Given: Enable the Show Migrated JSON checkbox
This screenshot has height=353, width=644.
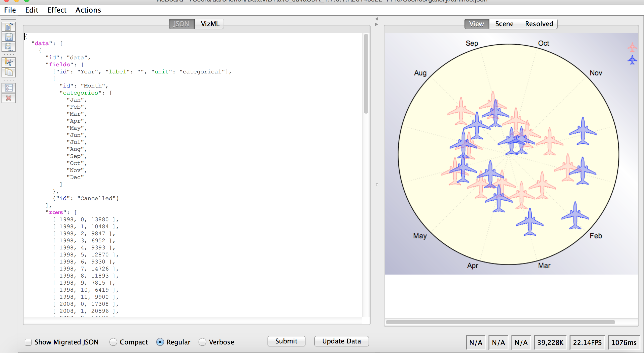Looking at the screenshot, I should pos(28,342).
